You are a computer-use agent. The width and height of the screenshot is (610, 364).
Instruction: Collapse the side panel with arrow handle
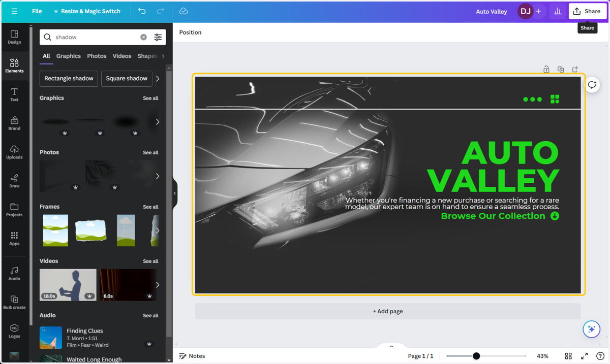tap(175, 193)
